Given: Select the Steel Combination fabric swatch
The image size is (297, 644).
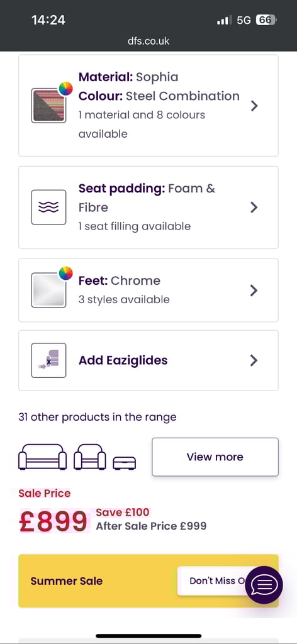Looking at the screenshot, I should tap(48, 105).
